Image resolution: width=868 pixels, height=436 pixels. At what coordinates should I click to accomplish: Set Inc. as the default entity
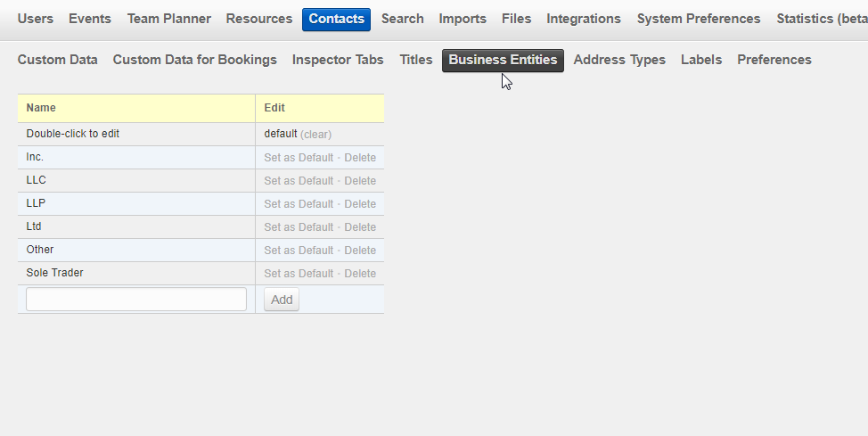point(299,158)
